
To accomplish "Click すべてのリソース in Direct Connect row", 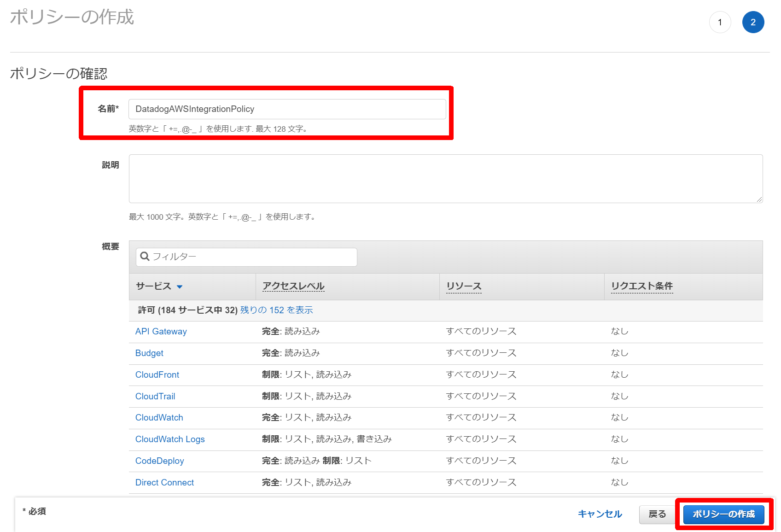I will (x=481, y=483).
